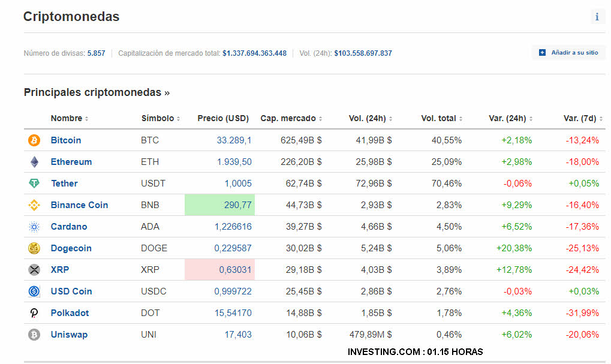Open the Ethereum name link
The image size is (611, 364).
tap(71, 162)
